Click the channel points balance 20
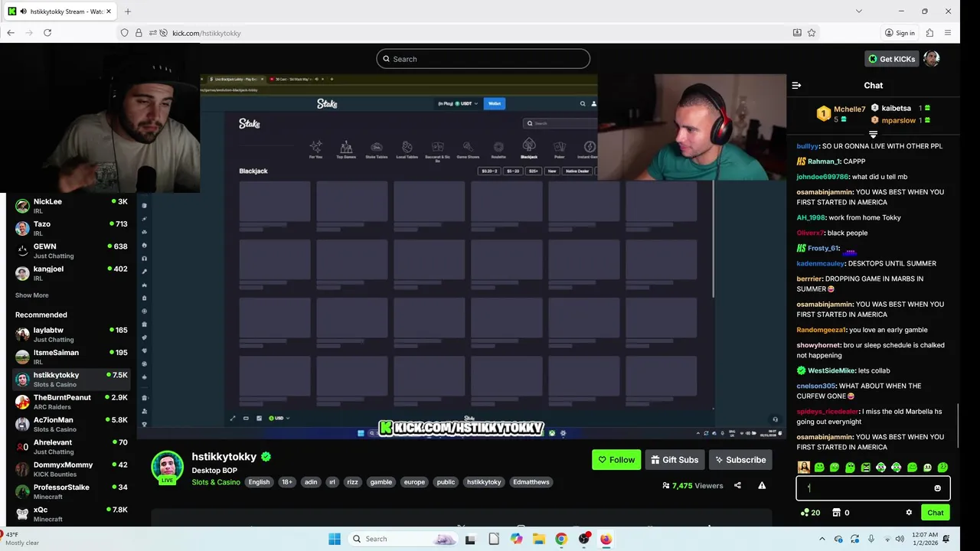Screen dimensions: 980x551 810,513
